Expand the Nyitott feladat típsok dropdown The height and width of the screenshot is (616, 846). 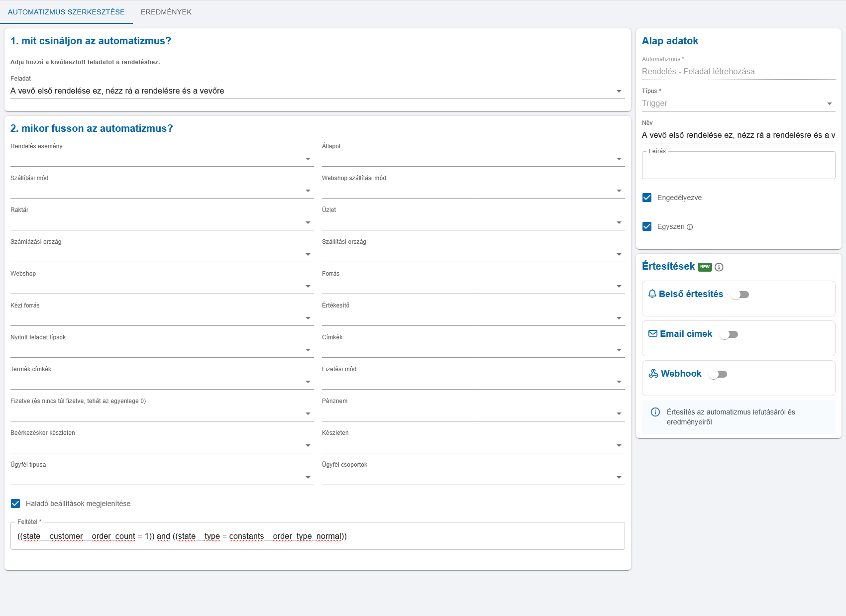pos(162,350)
